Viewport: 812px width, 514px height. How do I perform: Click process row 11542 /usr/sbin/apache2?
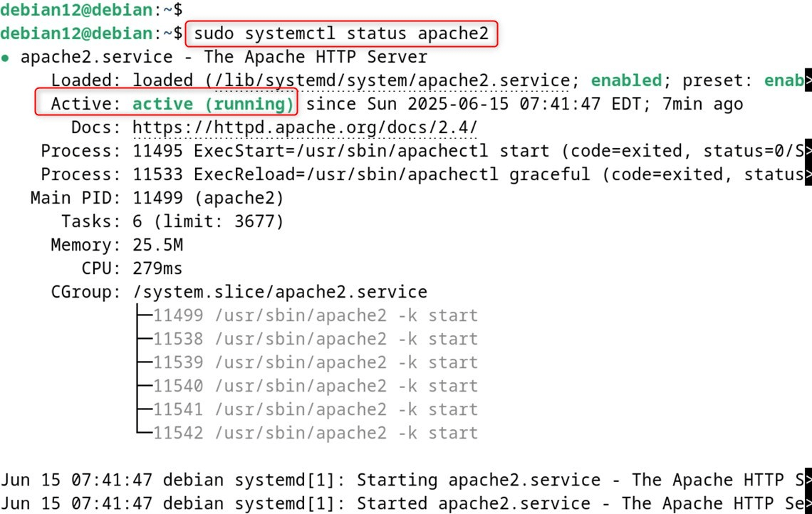[315, 434]
